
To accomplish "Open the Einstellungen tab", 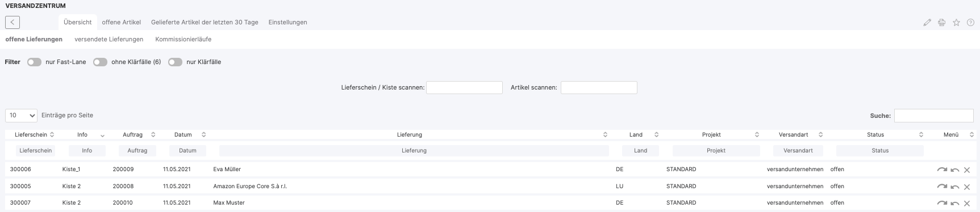I will (x=287, y=22).
